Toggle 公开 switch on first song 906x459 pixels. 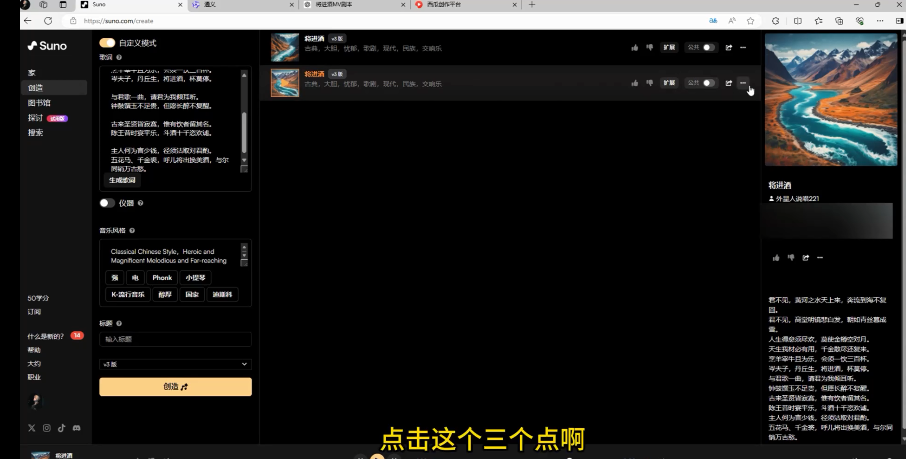[x=709, y=47]
